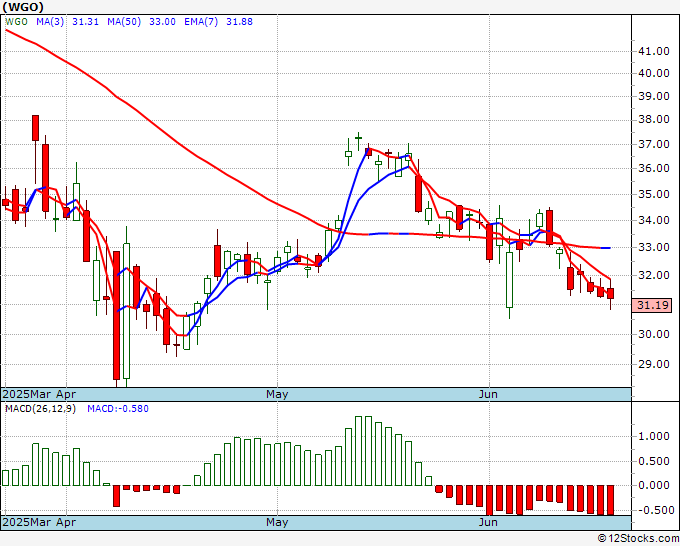The image size is (680, 546).
Task: Click the EMA(7) value 31.88
Action: pyautogui.click(x=239, y=22)
